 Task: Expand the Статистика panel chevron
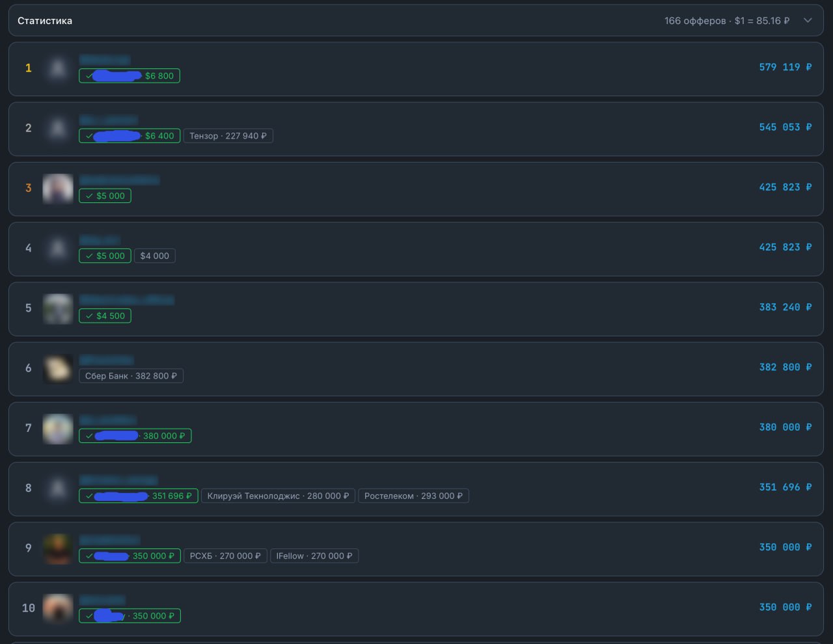tap(808, 20)
